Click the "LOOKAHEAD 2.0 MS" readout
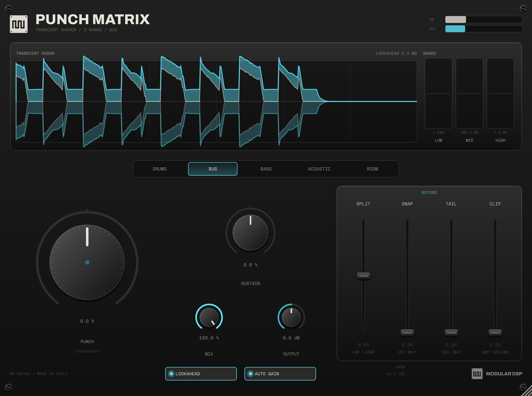532x396 pixels. [397, 54]
